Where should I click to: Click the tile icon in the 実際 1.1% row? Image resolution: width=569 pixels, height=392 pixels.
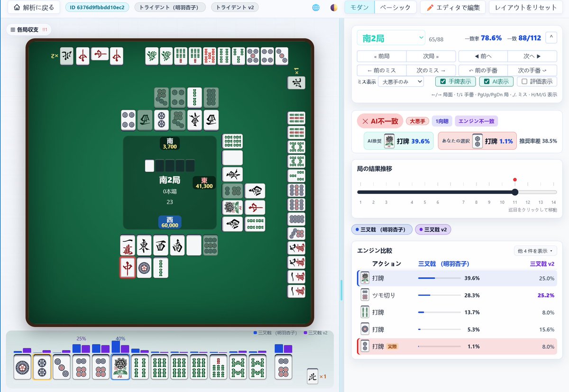click(x=365, y=346)
